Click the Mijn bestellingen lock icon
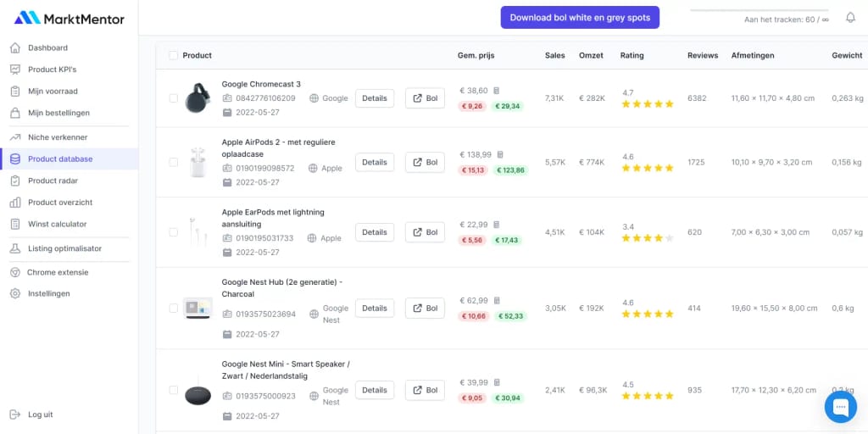868x434 pixels. point(15,113)
